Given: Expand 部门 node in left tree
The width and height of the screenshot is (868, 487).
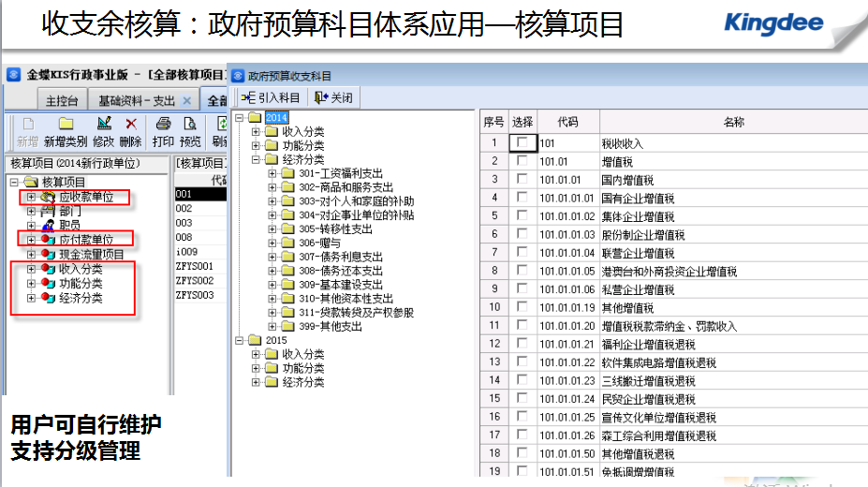Looking at the screenshot, I should coord(31,211).
